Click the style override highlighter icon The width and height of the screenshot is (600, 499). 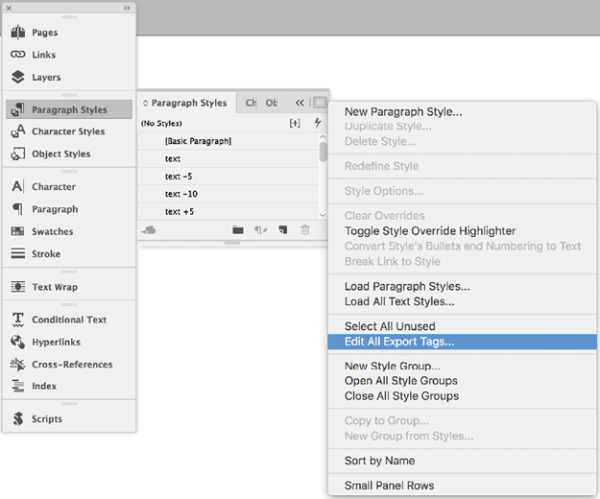tap(295, 123)
